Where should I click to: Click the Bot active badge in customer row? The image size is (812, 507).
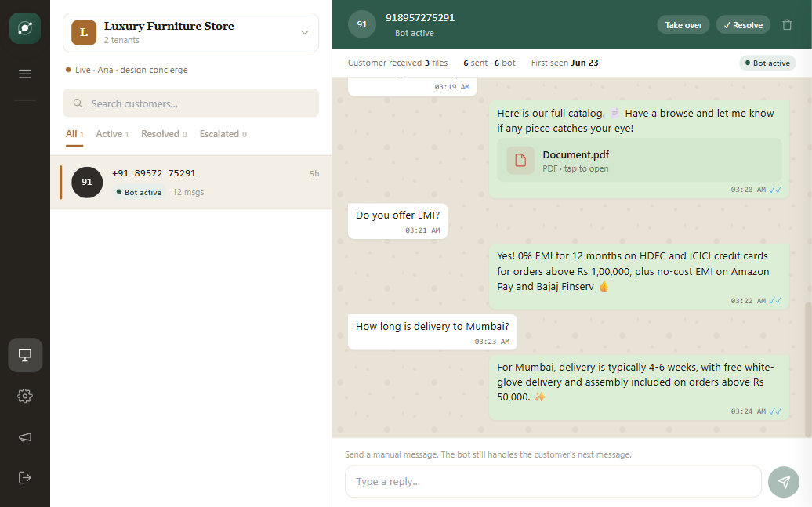pos(139,192)
